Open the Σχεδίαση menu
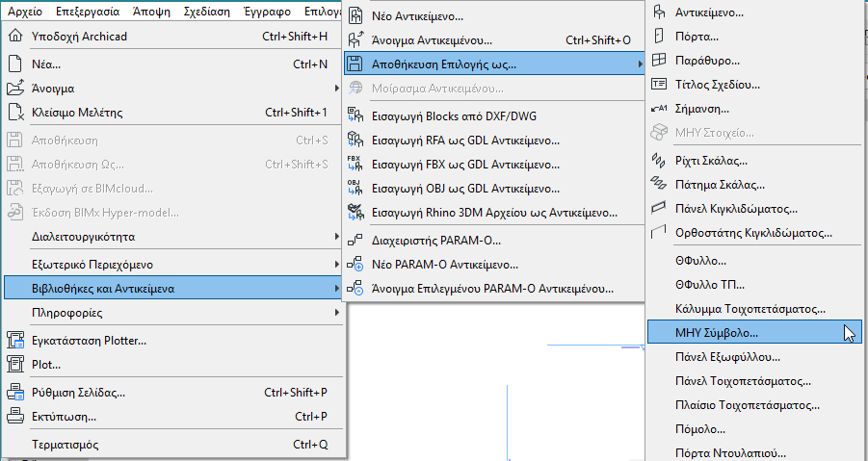Screen dimensions: 868x461 pos(206,11)
